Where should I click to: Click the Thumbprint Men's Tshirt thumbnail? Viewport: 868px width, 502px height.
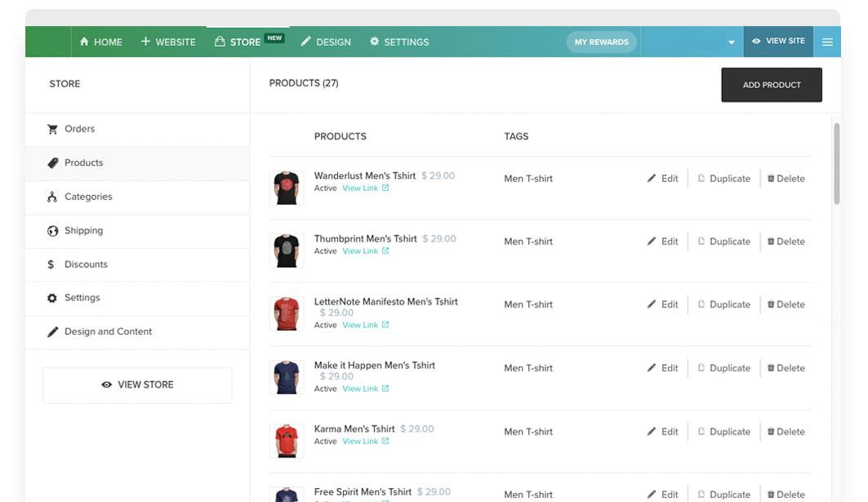coord(287,251)
